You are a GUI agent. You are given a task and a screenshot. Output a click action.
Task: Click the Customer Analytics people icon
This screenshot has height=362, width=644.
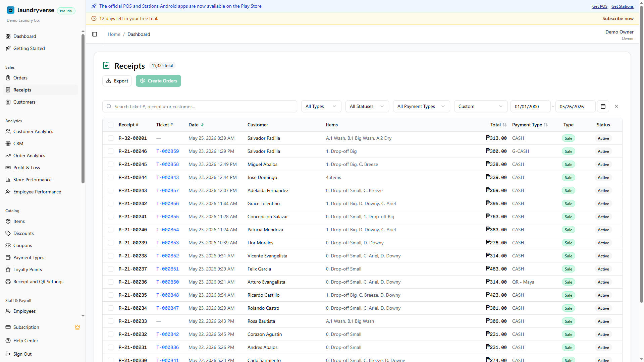coord(8,131)
